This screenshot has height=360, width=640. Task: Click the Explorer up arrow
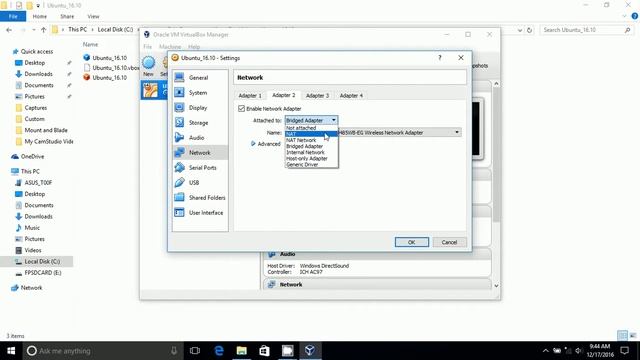coord(43,30)
